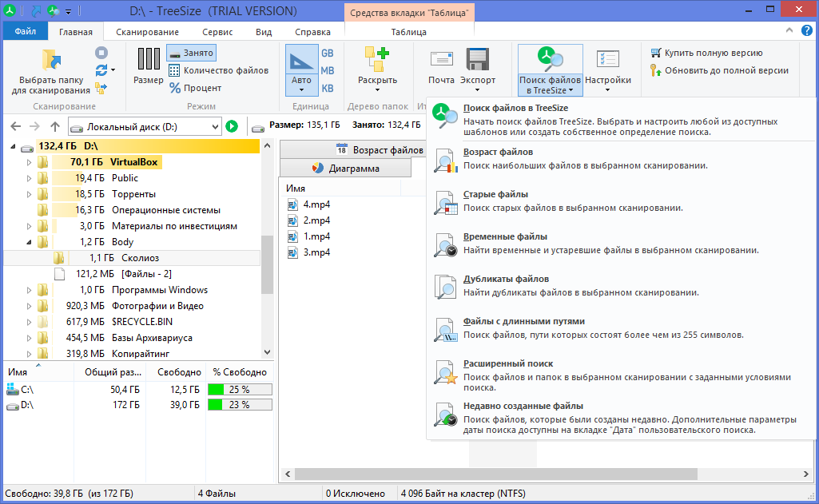
Task: Expand the VirtualBox folder node
Action: coord(30,162)
